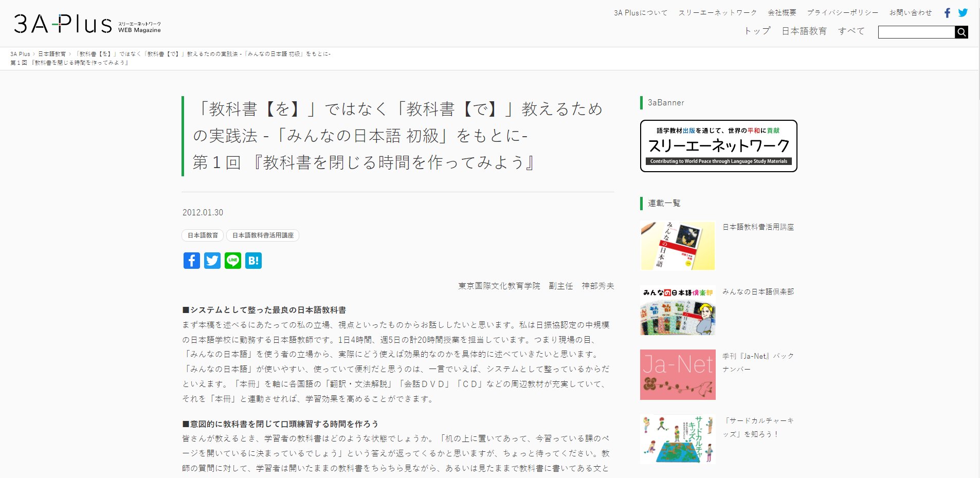Screen dimensions: 980x478
Task: Click the article main title
Action: 397,136
